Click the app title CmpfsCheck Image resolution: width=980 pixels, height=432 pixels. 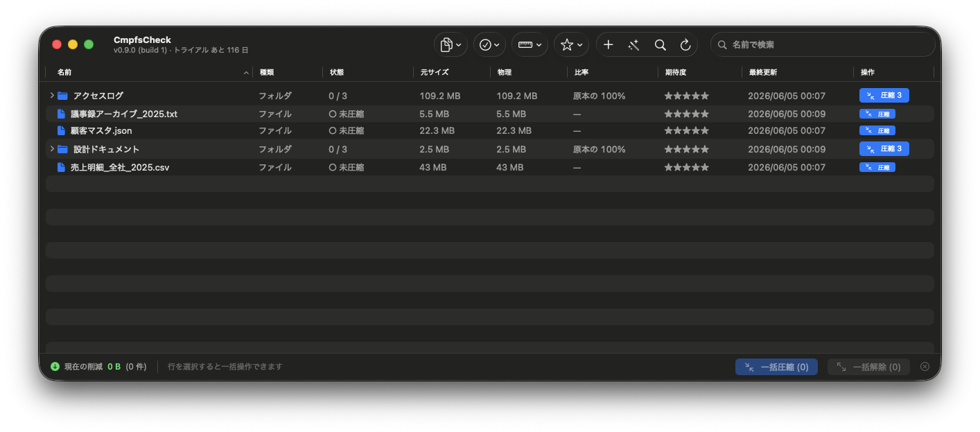point(142,40)
